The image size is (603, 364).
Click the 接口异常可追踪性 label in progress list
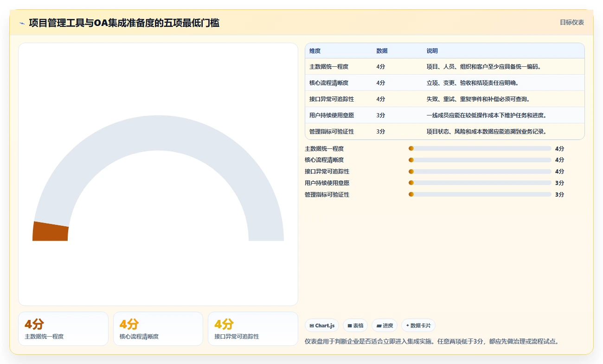pos(327,172)
